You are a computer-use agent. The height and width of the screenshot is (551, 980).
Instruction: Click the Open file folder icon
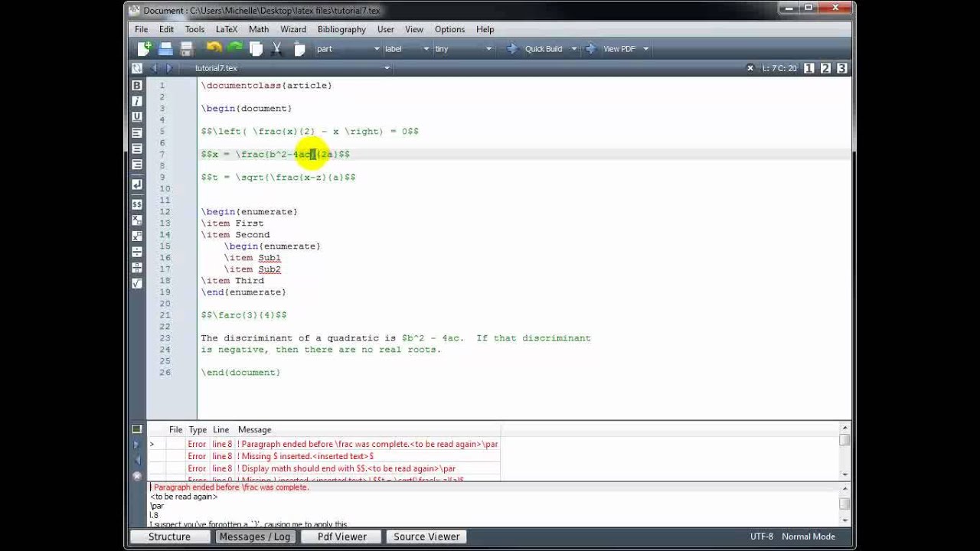point(165,49)
